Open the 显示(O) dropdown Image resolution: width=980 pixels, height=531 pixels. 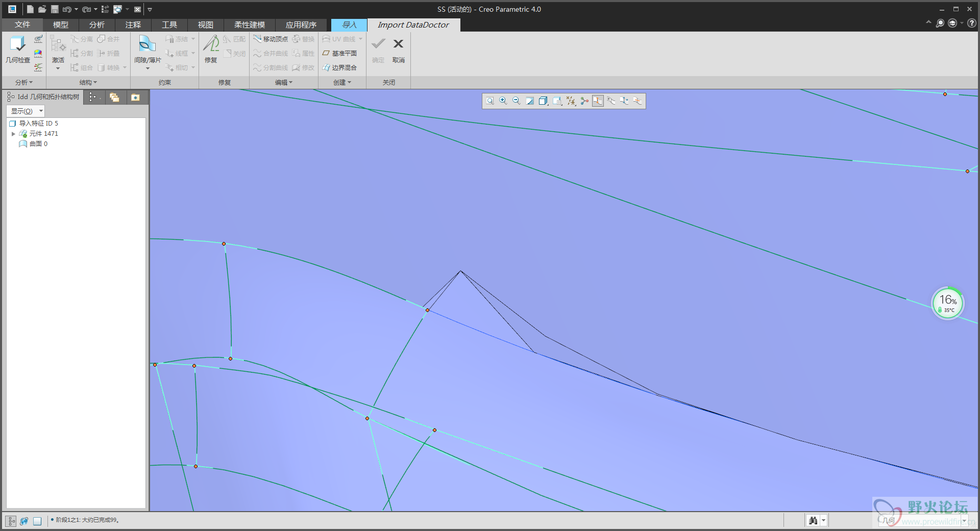pyautogui.click(x=26, y=111)
